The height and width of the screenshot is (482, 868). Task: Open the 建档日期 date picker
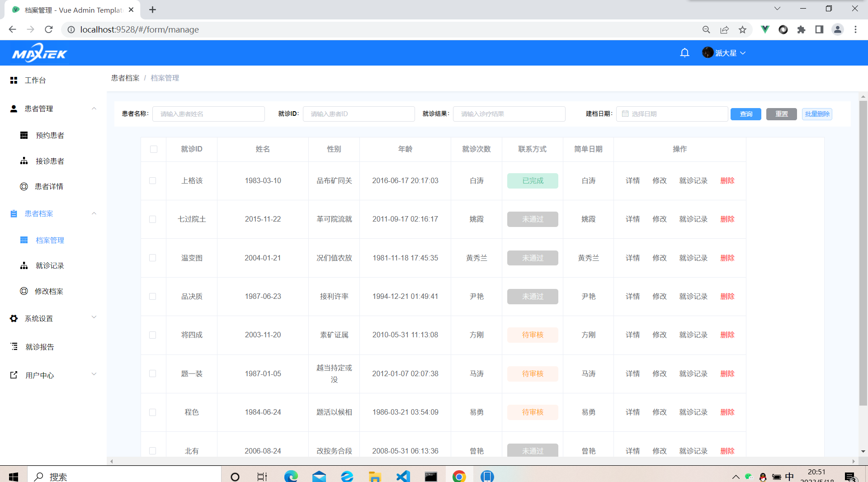click(672, 114)
